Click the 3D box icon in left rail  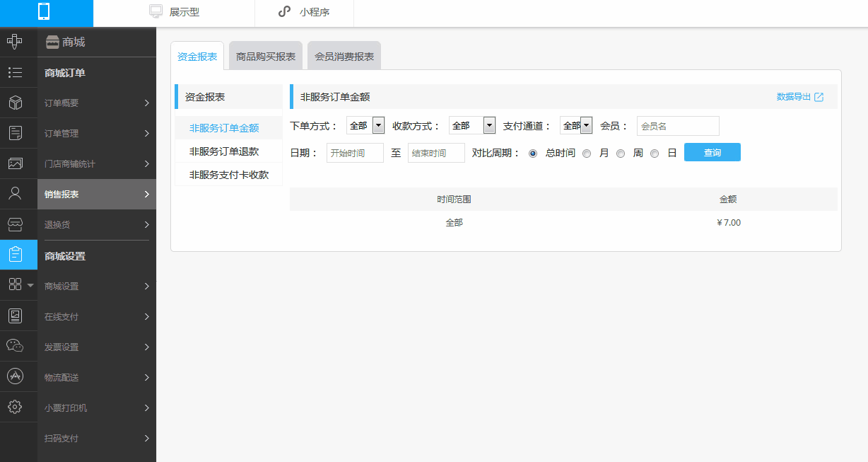(x=15, y=103)
